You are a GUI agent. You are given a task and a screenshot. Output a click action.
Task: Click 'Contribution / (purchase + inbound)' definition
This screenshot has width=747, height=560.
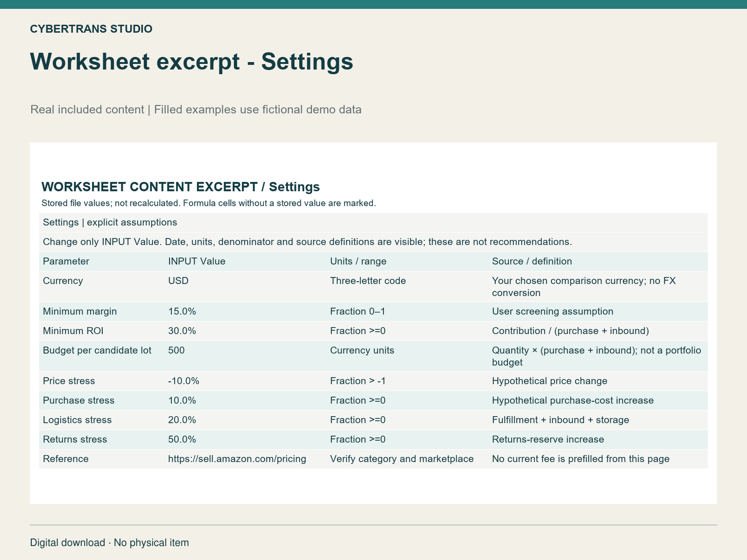point(571,331)
